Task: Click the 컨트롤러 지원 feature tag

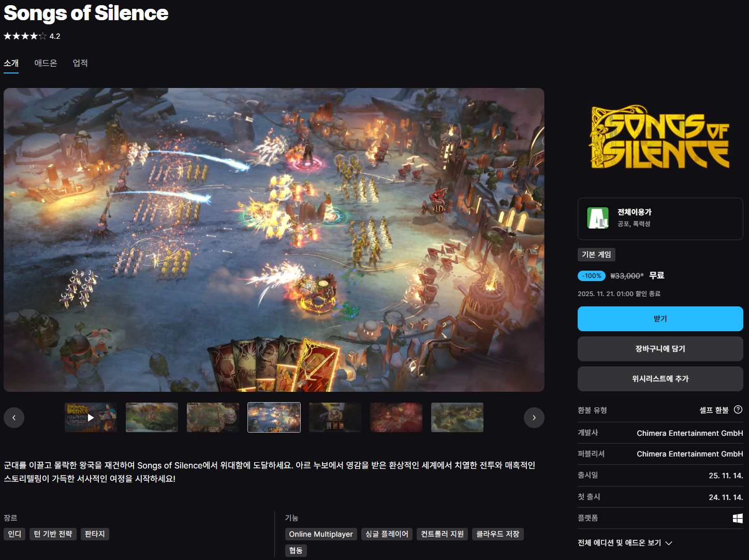Action: pyautogui.click(x=442, y=534)
